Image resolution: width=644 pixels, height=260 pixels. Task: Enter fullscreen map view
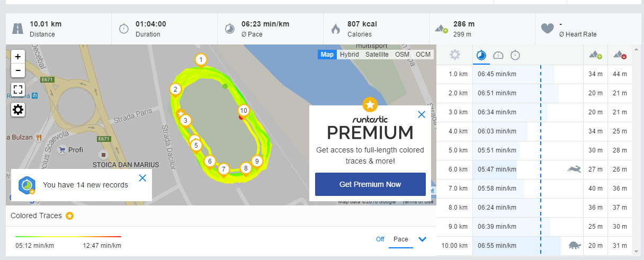(x=18, y=89)
